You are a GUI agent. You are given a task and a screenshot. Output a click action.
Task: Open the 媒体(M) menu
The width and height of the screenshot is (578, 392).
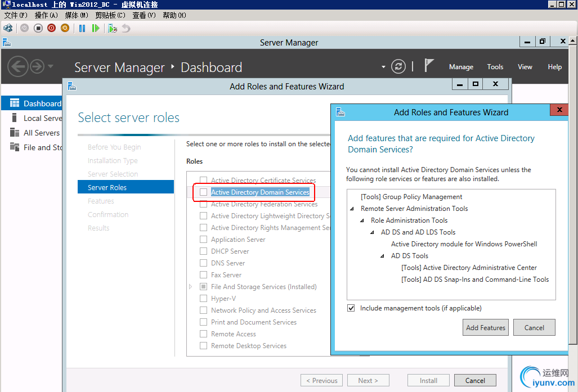tap(77, 16)
